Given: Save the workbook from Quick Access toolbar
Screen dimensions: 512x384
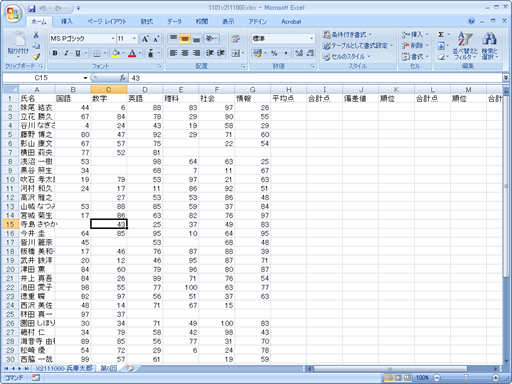Looking at the screenshot, I should [x=32, y=8].
